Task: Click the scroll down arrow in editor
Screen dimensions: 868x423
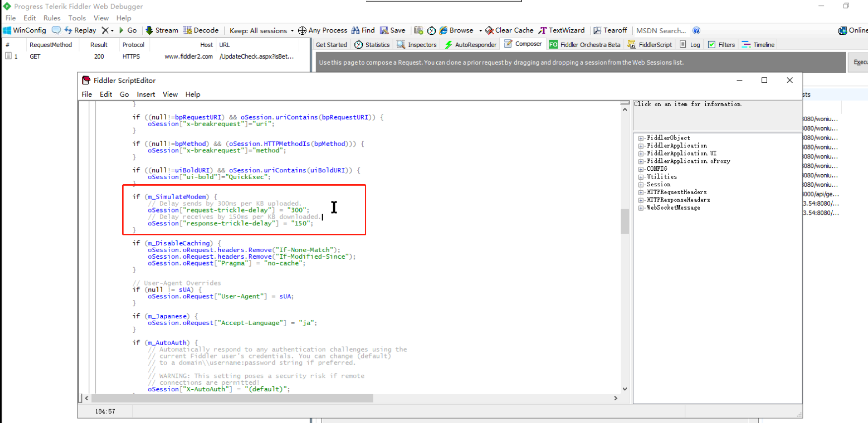Action: click(625, 389)
